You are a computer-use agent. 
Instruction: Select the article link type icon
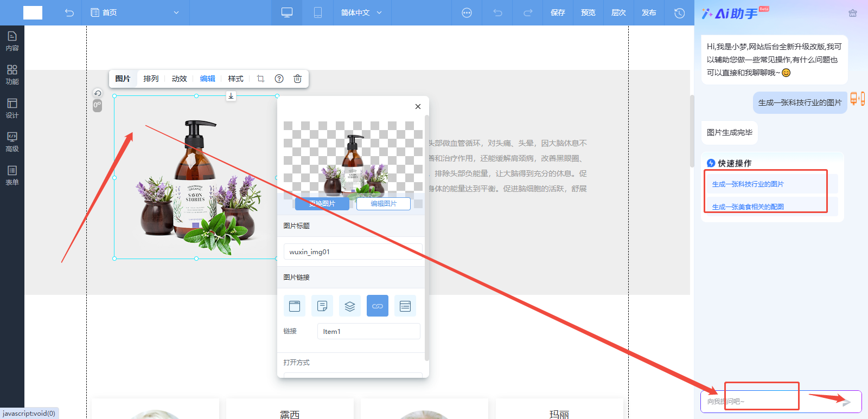[322, 306]
